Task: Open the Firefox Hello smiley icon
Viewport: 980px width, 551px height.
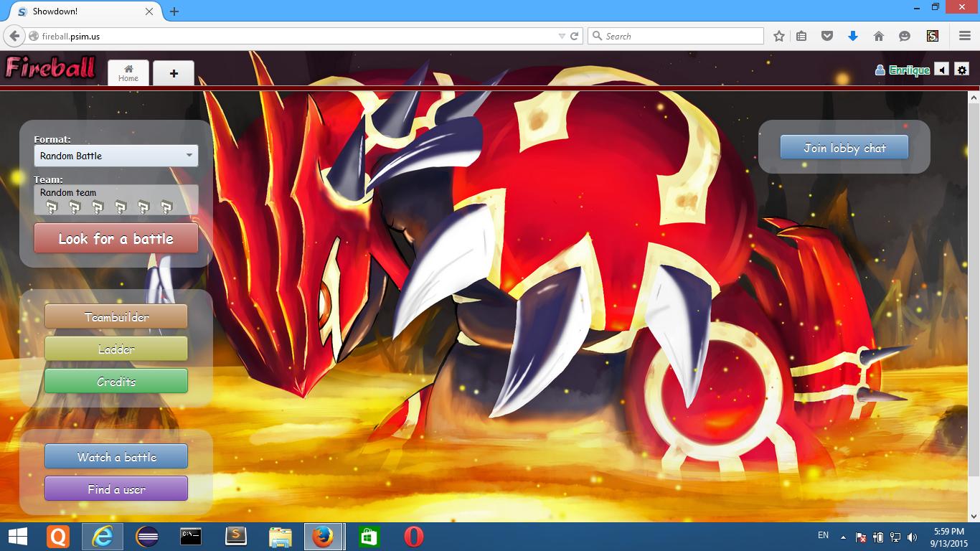Action: click(904, 36)
